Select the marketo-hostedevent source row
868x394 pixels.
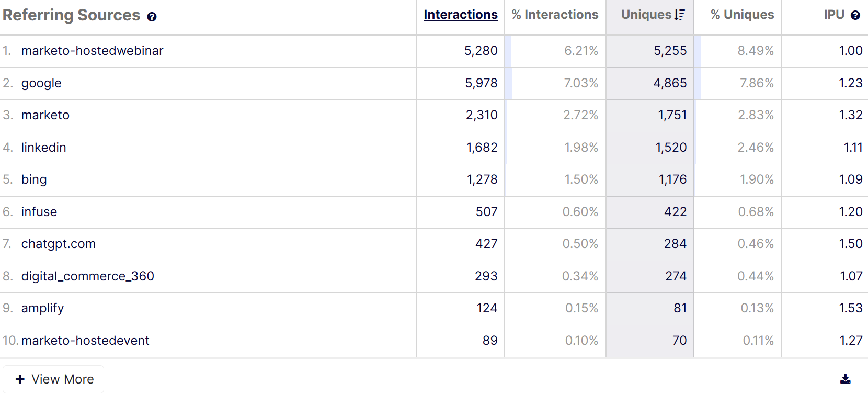tap(85, 341)
